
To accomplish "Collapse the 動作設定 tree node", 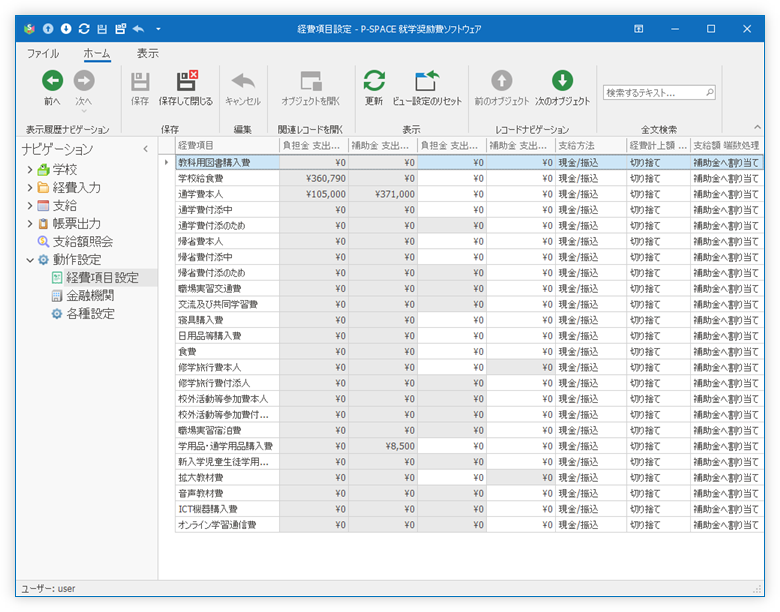I will coord(30,260).
